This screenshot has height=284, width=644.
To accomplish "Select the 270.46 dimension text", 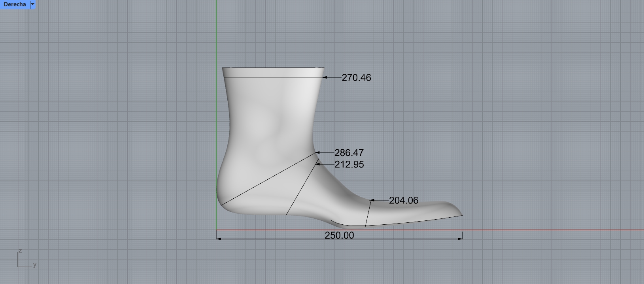I will click(356, 78).
